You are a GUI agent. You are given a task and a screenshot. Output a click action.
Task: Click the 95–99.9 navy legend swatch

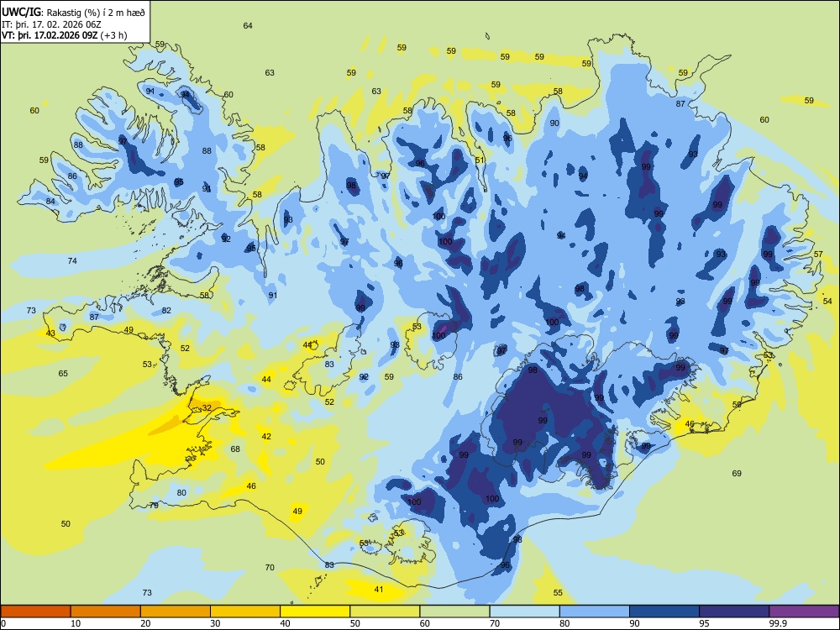tap(734, 612)
